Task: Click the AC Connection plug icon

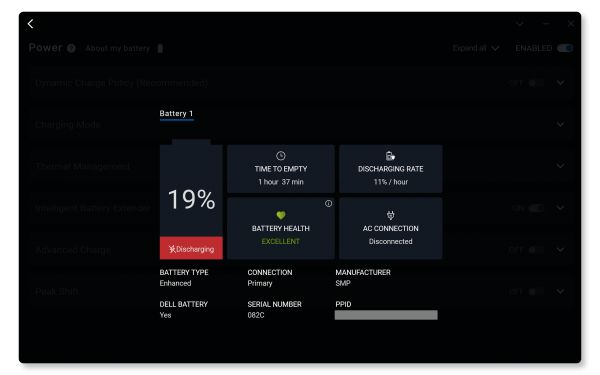Action: [390, 215]
